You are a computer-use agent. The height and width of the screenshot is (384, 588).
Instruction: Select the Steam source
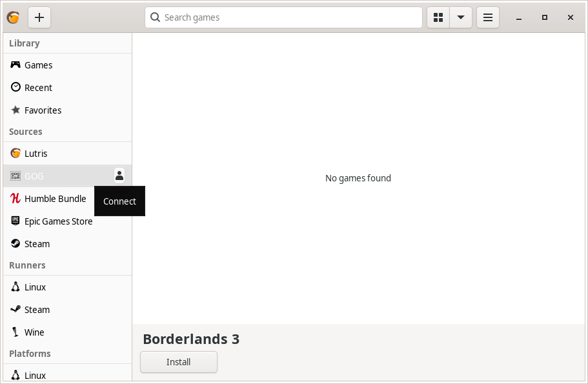pyautogui.click(x=37, y=243)
